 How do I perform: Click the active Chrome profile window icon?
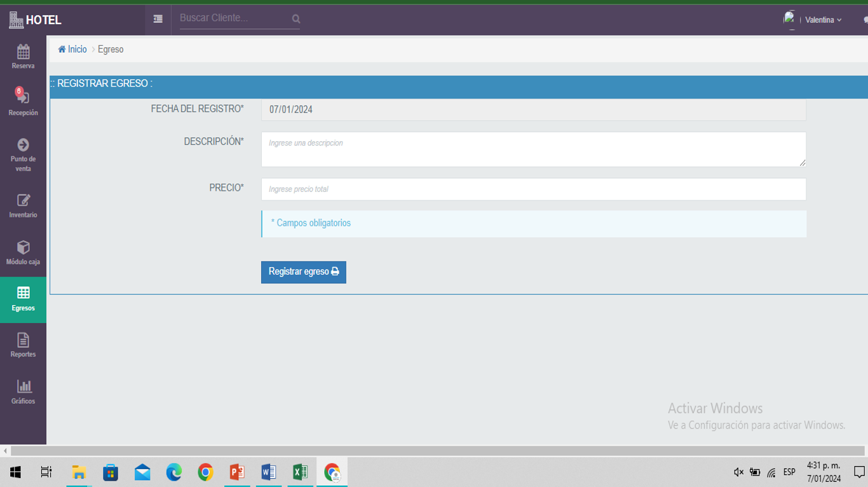[x=332, y=472]
